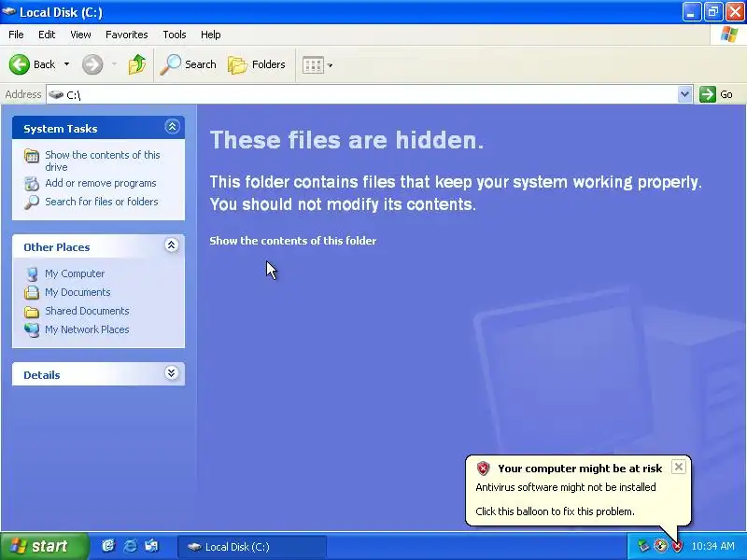
Task: Expand the Details panel
Action: click(172, 372)
